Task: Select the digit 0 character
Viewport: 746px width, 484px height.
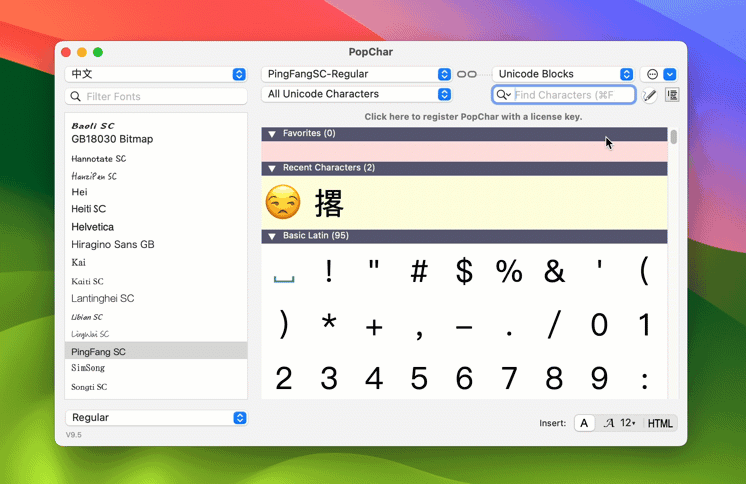Action: pyautogui.click(x=599, y=325)
